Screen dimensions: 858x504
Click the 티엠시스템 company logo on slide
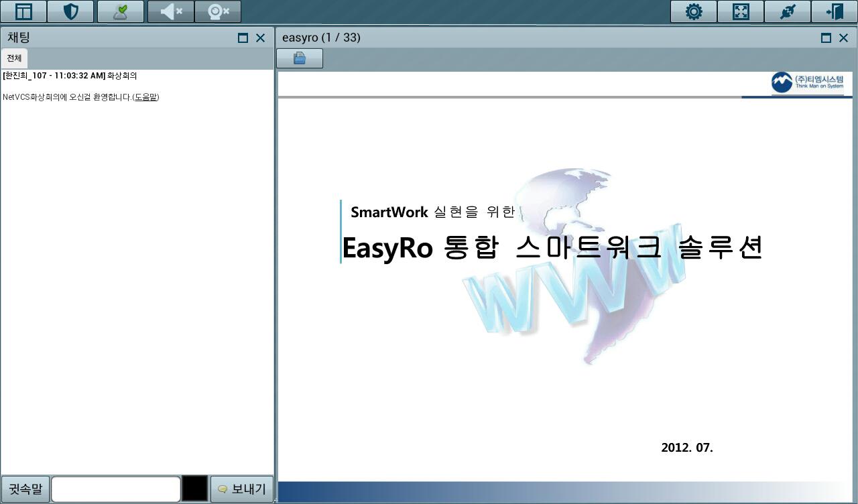807,82
